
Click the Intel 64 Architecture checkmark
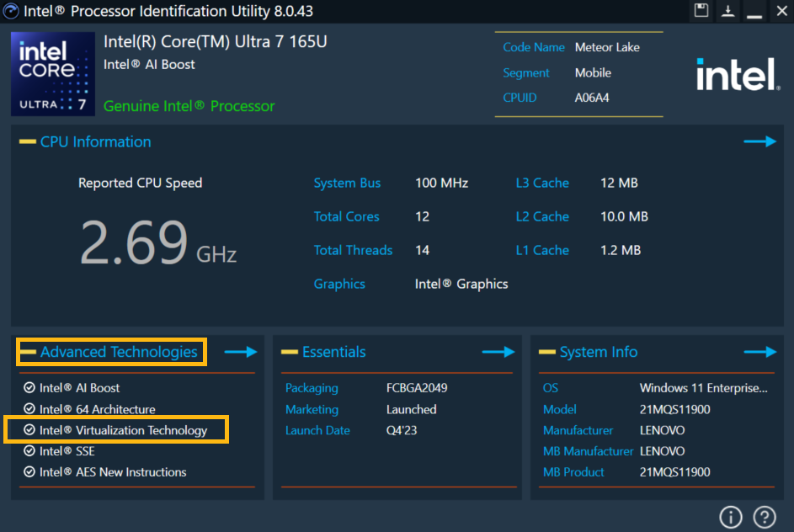click(29, 409)
